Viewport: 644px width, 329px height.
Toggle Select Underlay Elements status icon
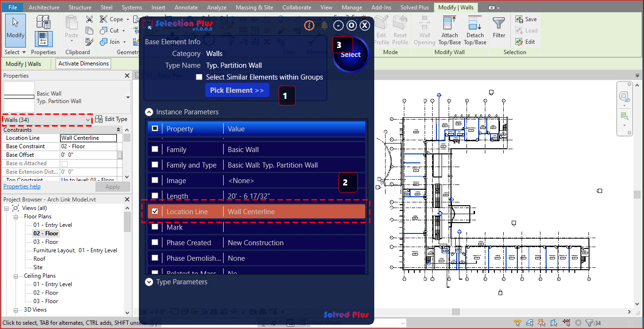(x=530, y=323)
